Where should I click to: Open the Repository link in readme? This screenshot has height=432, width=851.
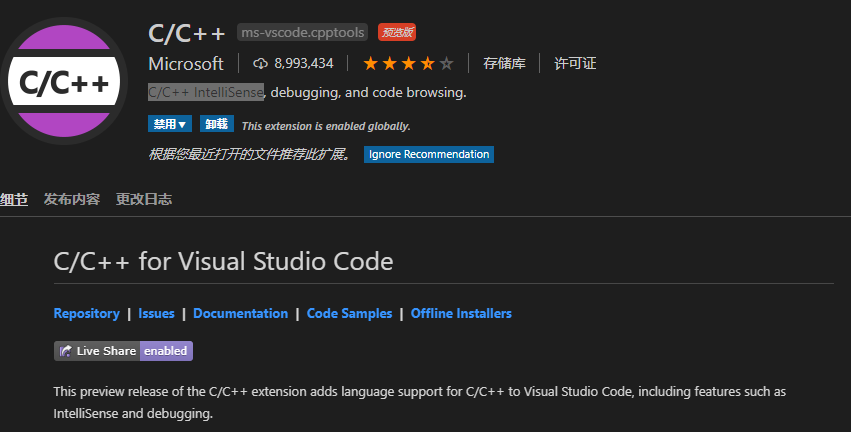point(86,313)
